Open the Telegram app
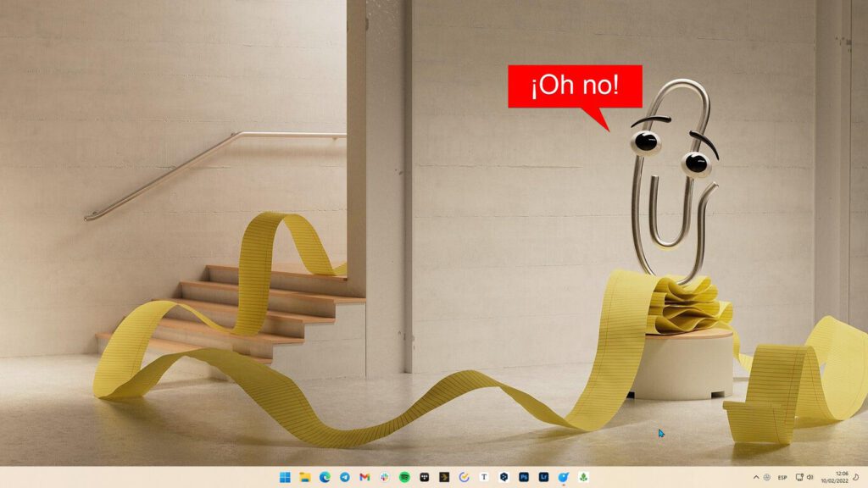Image resolution: width=868 pixels, height=488 pixels. click(344, 475)
